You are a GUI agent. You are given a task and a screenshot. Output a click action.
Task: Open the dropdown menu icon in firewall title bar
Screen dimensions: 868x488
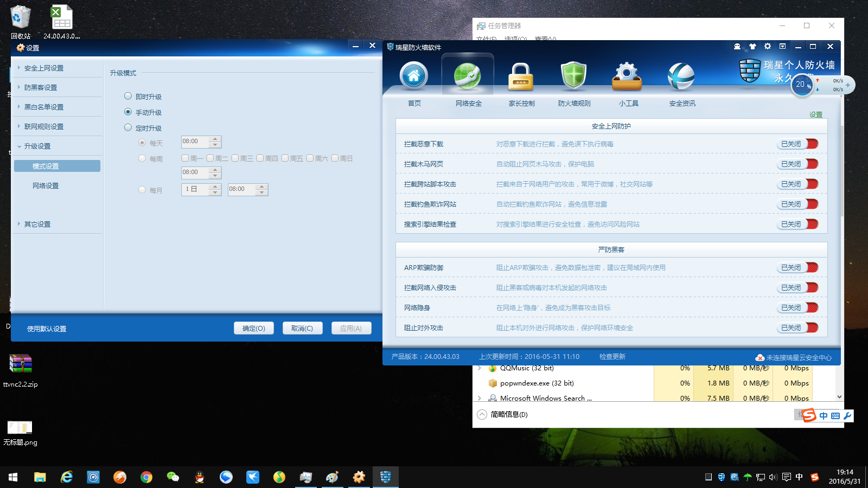783,47
